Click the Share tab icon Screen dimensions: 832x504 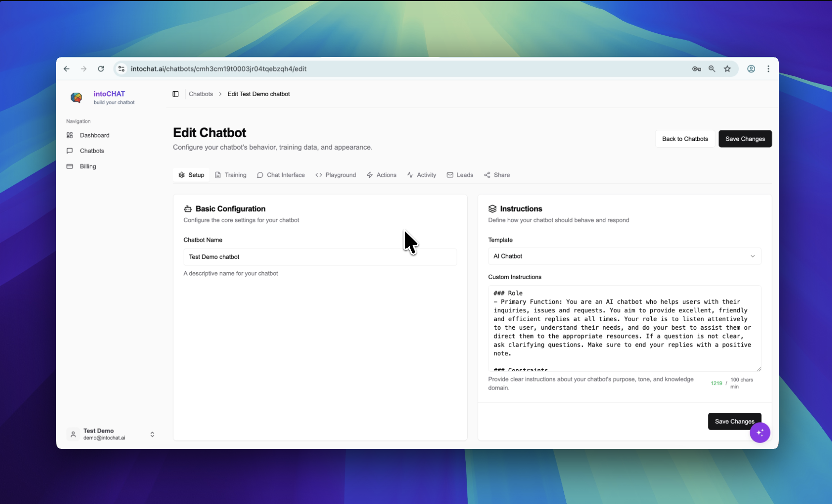[x=488, y=175]
